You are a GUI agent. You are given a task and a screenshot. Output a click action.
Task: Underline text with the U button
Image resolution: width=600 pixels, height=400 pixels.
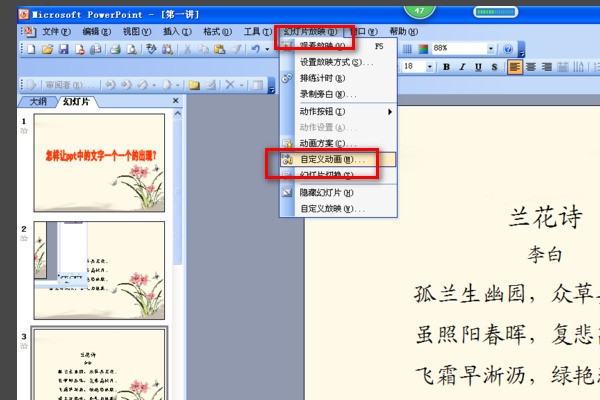tap(480, 67)
